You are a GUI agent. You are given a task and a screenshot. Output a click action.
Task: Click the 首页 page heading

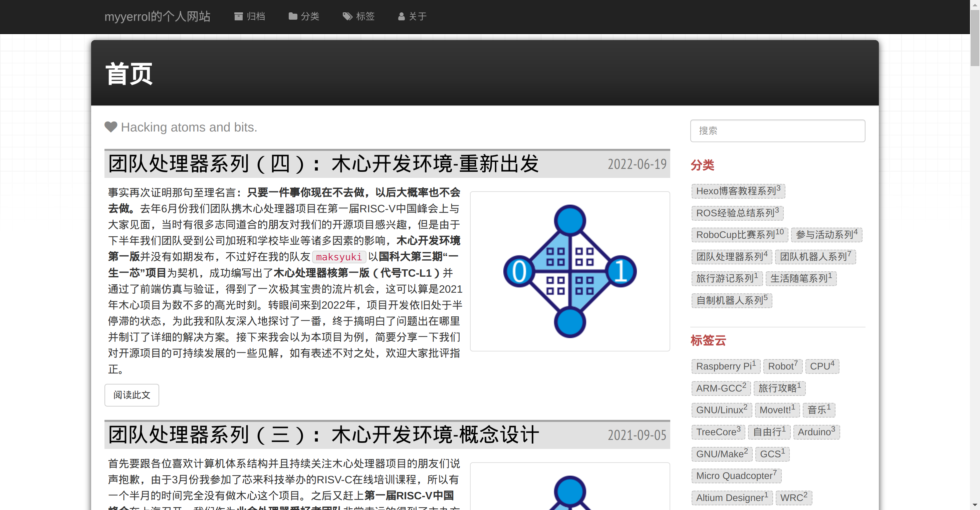coord(129,74)
